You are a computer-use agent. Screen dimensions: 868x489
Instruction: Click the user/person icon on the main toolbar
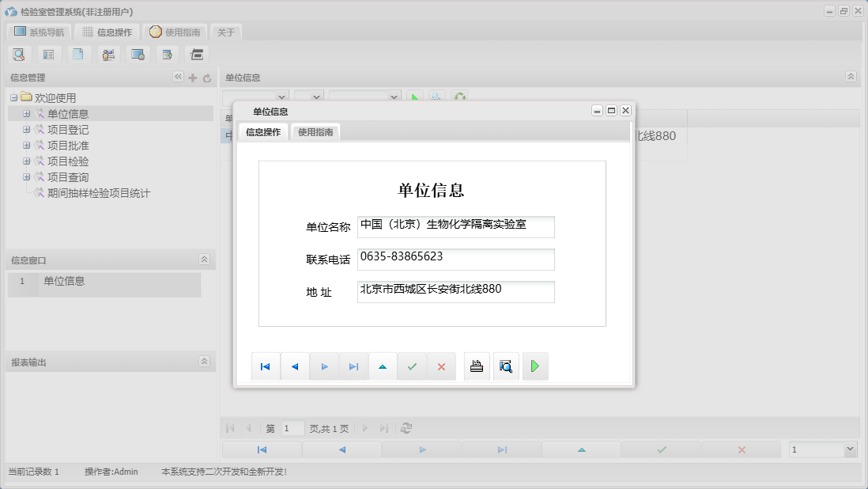coord(108,54)
